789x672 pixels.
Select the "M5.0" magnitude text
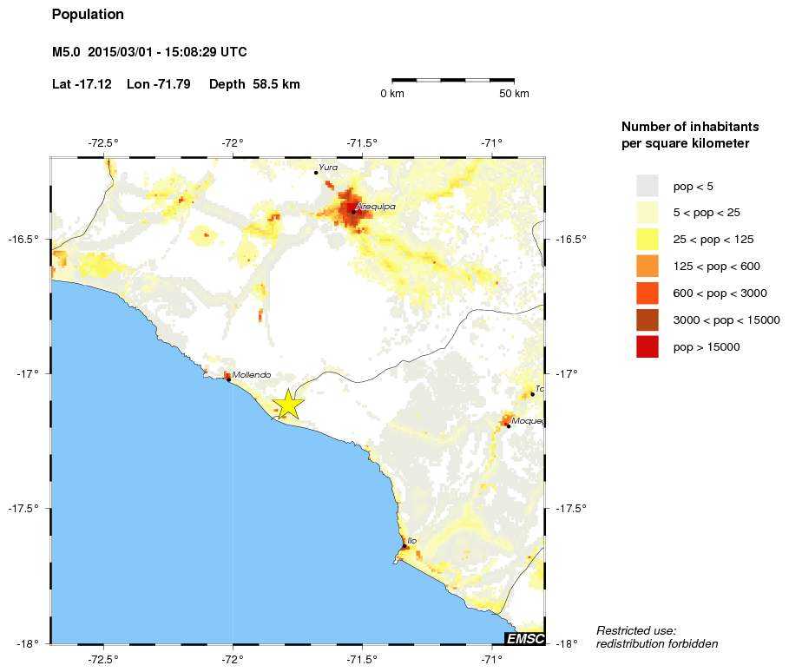[x=66, y=52]
